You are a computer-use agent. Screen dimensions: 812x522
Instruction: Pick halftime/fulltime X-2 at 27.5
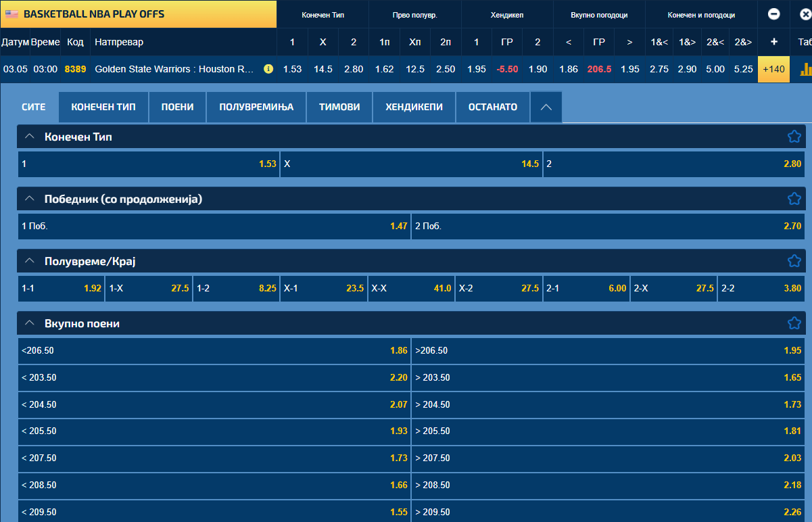[499, 288]
